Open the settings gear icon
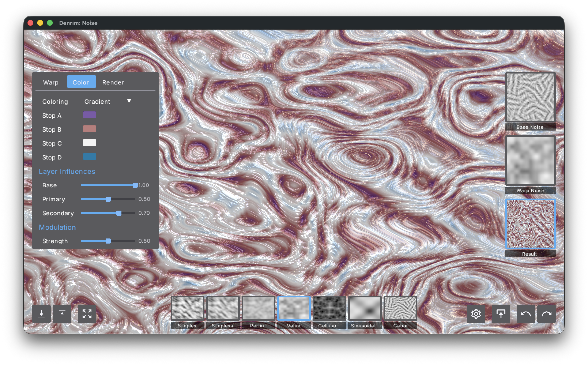The image size is (588, 365). (476, 314)
